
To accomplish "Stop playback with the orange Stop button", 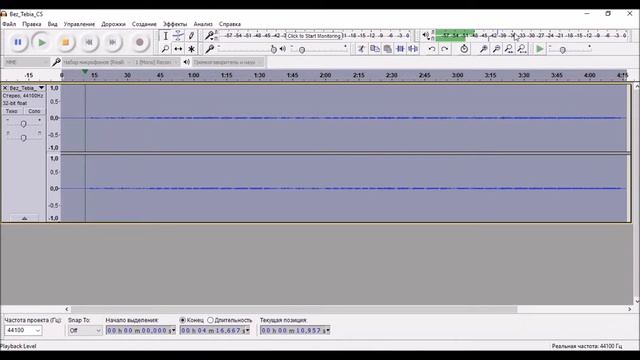I will 65,42.
